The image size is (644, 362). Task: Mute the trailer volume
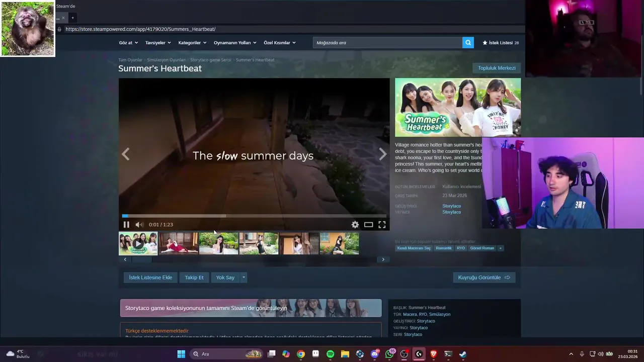[x=139, y=225]
